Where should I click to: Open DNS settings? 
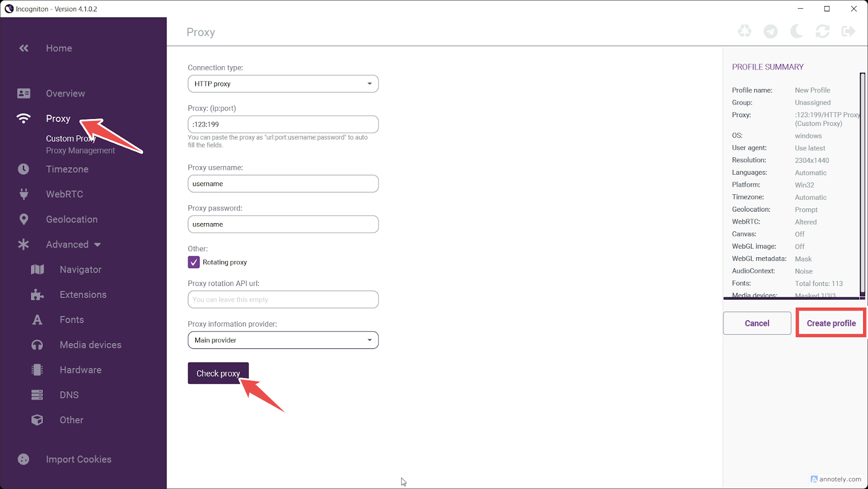click(x=69, y=395)
